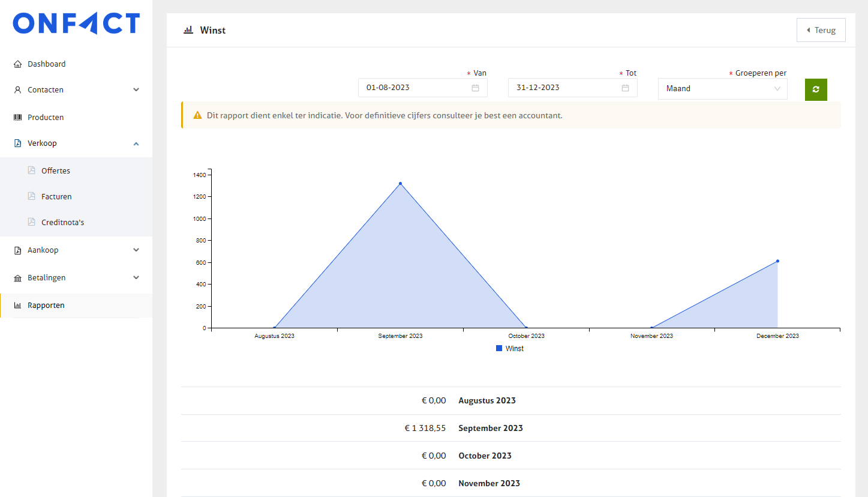Open Creditnota's in the sidebar
Viewport: 868px width, 497px height.
[x=62, y=223]
